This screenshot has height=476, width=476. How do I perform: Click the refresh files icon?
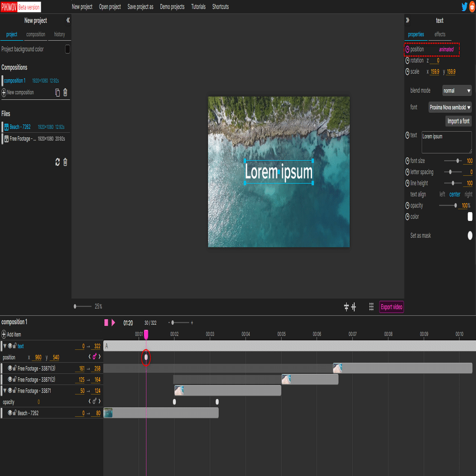pos(57,162)
